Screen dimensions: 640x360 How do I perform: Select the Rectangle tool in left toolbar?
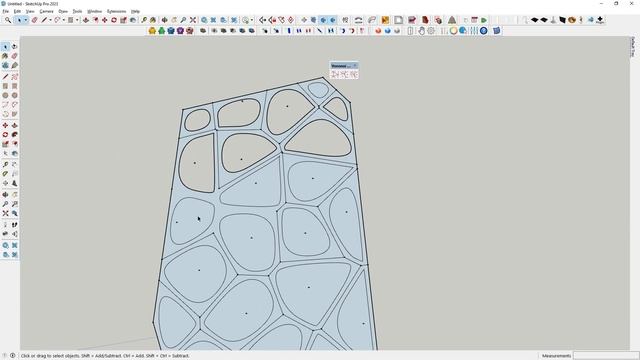point(5,86)
